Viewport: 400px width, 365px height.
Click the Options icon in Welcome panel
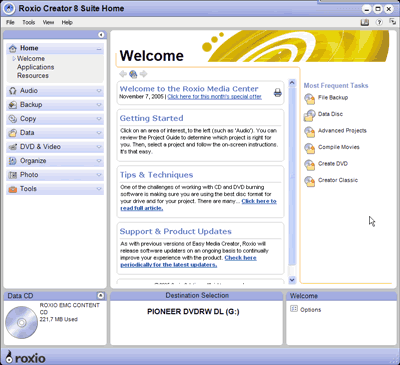pos(294,309)
